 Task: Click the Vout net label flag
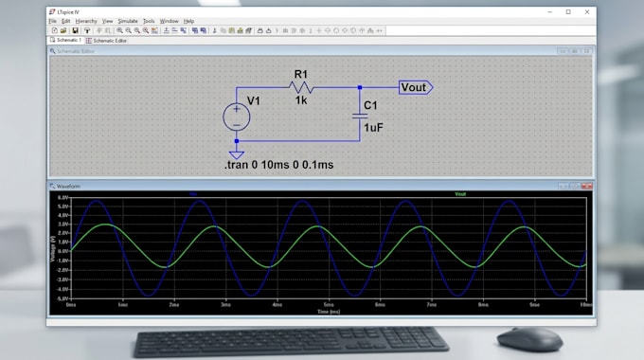coord(416,87)
